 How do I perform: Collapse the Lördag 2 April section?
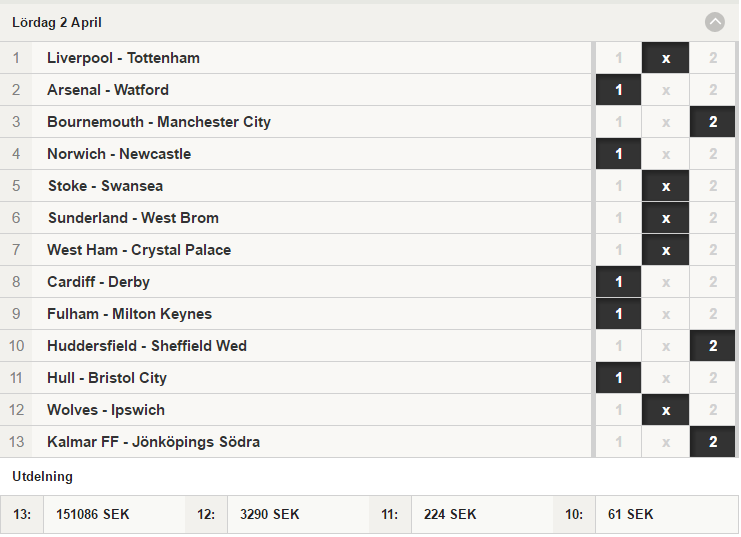coord(714,22)
